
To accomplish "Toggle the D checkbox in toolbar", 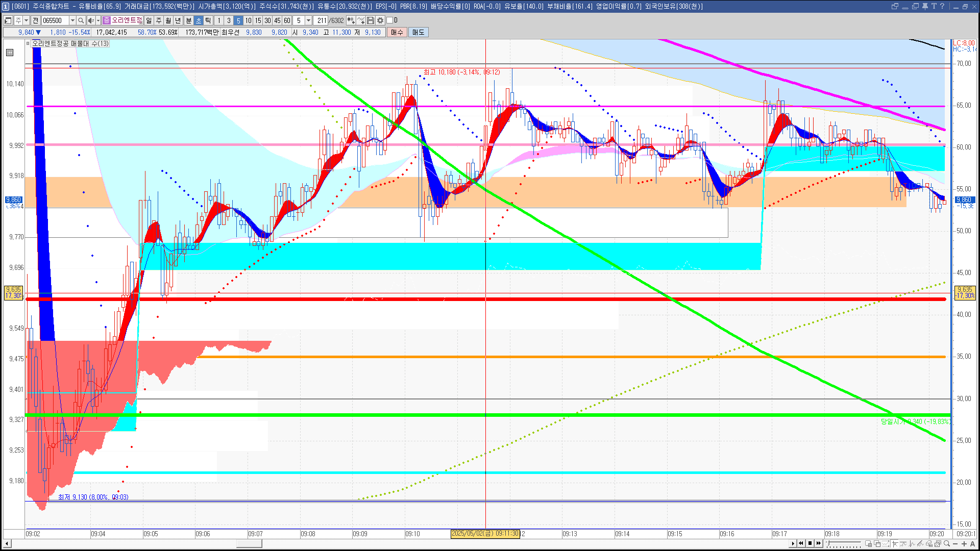I will [x=390, y=20].
